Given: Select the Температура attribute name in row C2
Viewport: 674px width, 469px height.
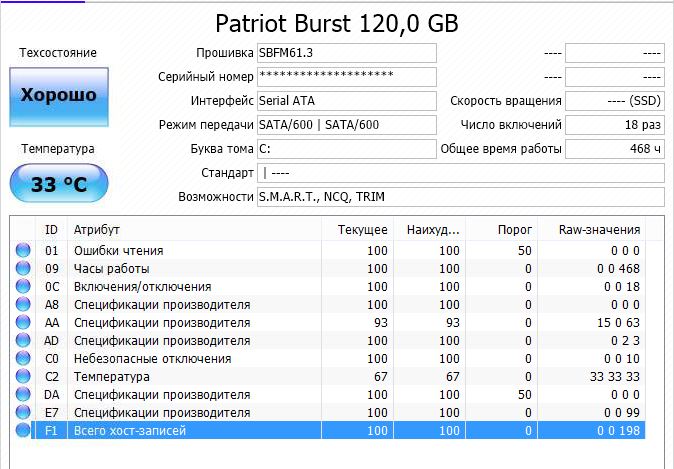Looking at the screenshot, I should [x=112, y=377].
